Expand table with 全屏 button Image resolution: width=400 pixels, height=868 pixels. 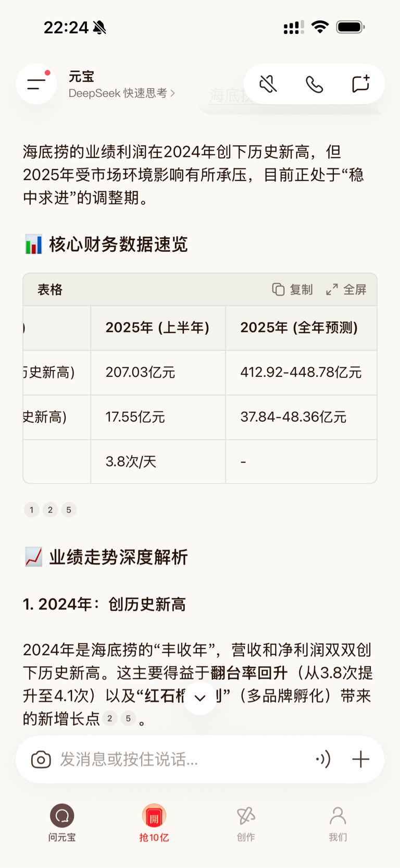coord(346,289)
